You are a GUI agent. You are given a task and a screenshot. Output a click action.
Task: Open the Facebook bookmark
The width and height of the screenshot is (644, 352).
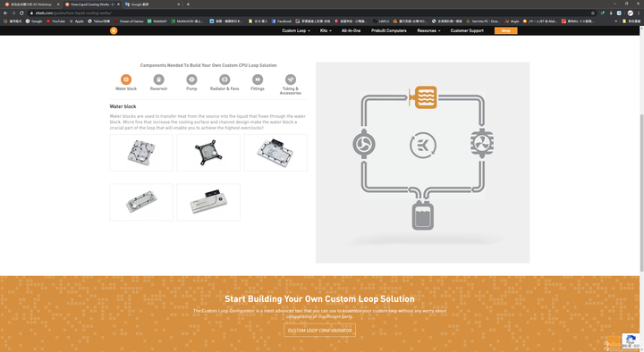point(282,21)
